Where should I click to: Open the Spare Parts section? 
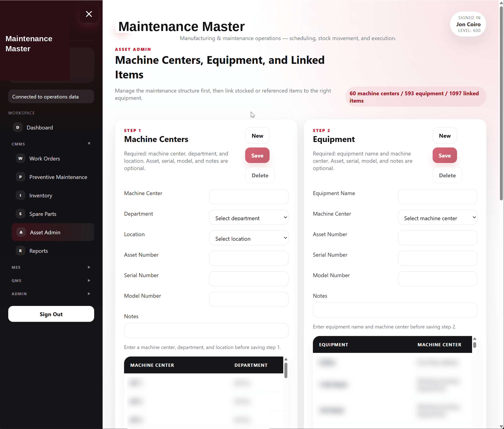[x=53, y=214]
